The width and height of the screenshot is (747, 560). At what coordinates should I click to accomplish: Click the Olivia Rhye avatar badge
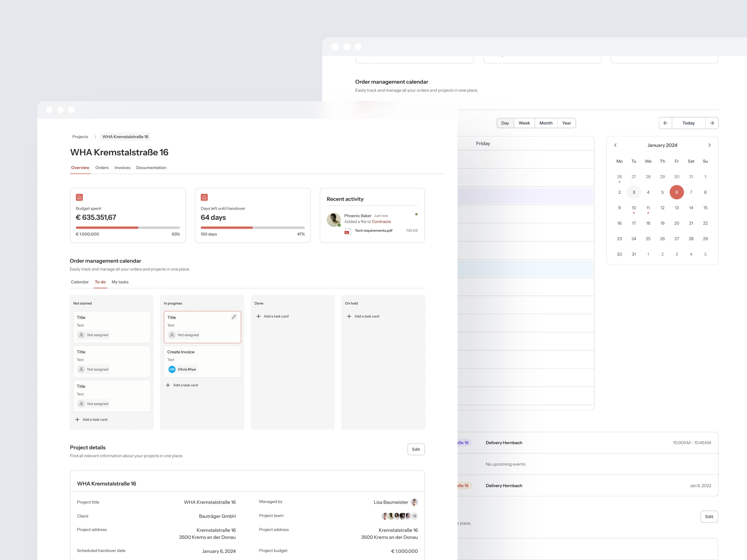[172, 369]
